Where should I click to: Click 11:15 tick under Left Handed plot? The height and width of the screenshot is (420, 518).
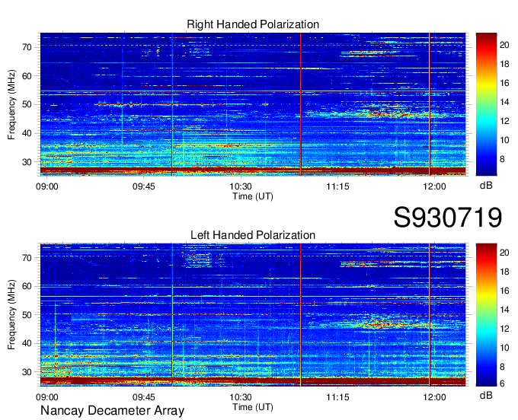[x=337, y=397]
